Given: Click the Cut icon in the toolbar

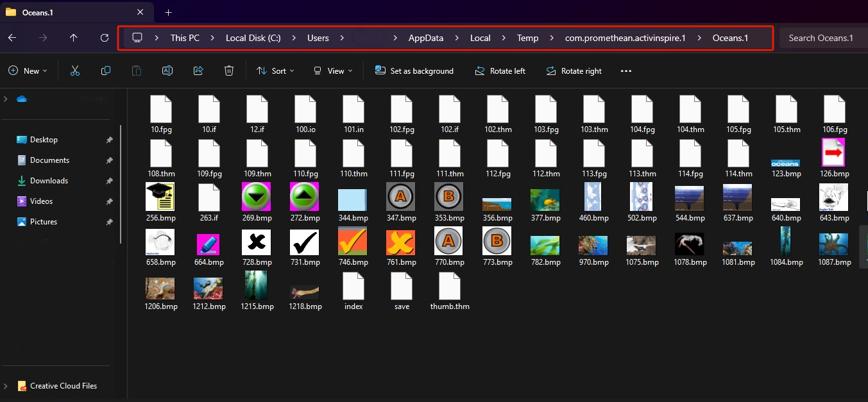Looking at the screenshot, I should pyautogui.click(x=74, y=71).
